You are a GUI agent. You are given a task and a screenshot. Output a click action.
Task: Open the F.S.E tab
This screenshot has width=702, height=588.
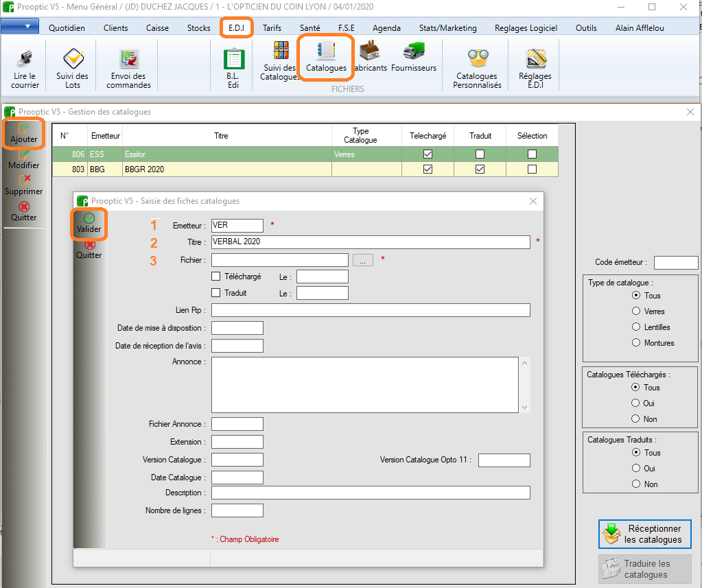tap(346, 27)
